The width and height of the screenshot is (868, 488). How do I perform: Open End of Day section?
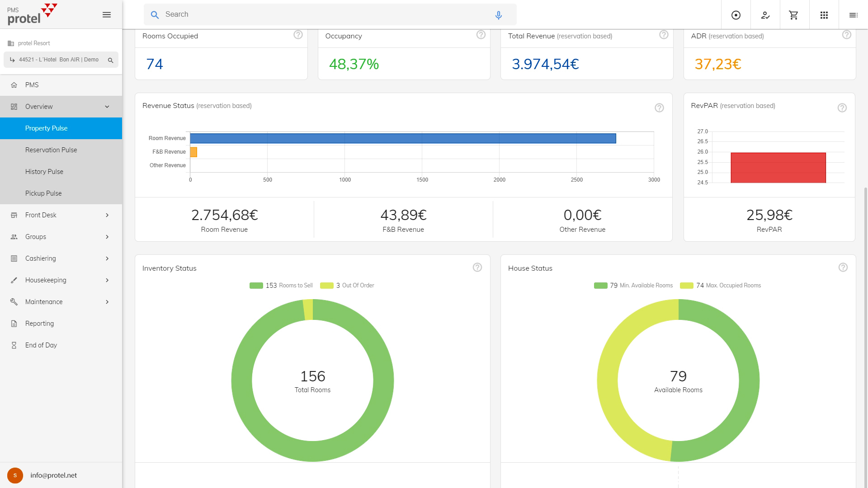[41, 345]
